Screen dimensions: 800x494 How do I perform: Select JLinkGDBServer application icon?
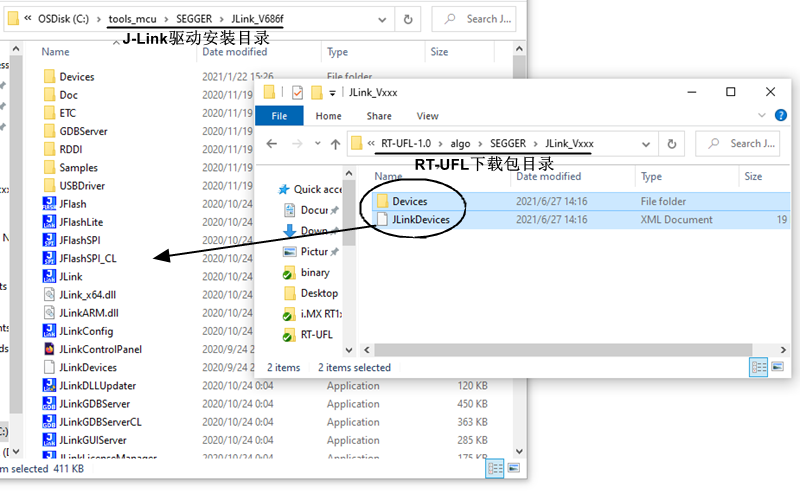(x=49, y=404)
